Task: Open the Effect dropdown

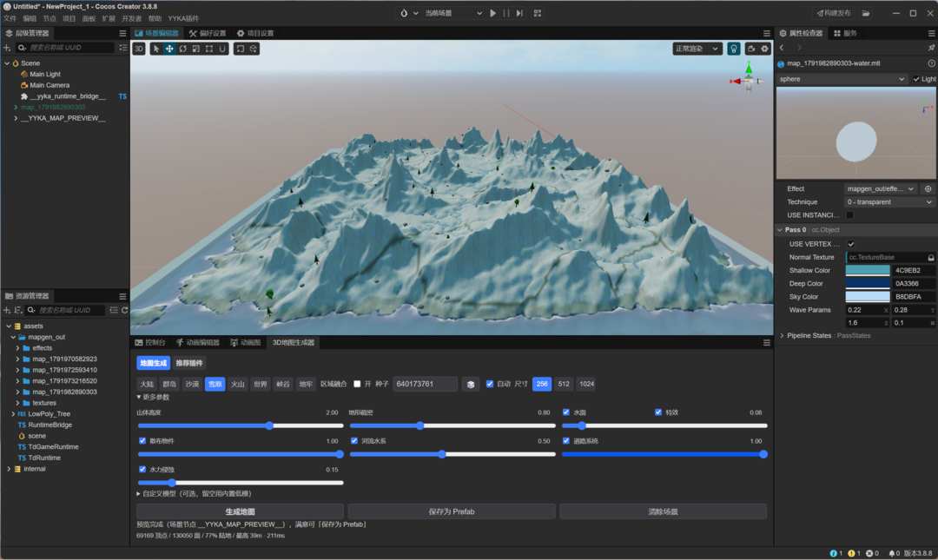Action: click(881, 188)
